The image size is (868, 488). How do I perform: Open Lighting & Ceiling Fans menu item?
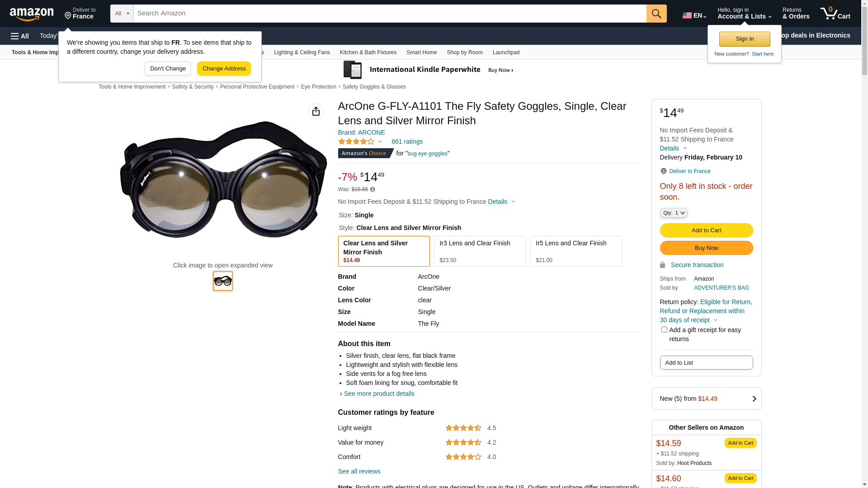pyautogui.click(x=302, y=52)
